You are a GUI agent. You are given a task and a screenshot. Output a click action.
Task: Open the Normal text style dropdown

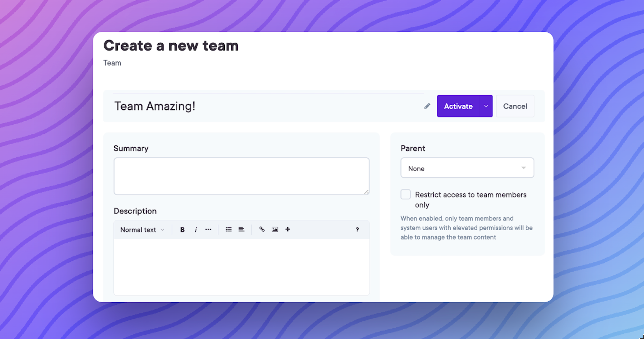[142, 230]
